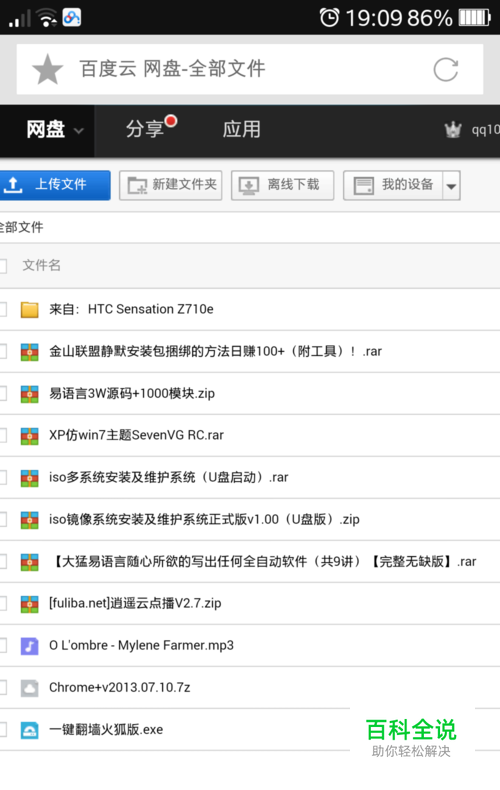500x790 pixels.
Task: Click file icon for Chrome+v2013.07.10.7z
Action: (30, 688)
